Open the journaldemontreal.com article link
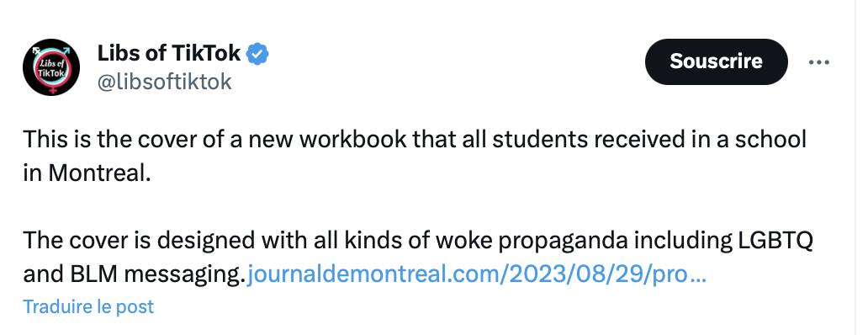The height and width of the screenshot is (335, 868). tap(476, 274)
